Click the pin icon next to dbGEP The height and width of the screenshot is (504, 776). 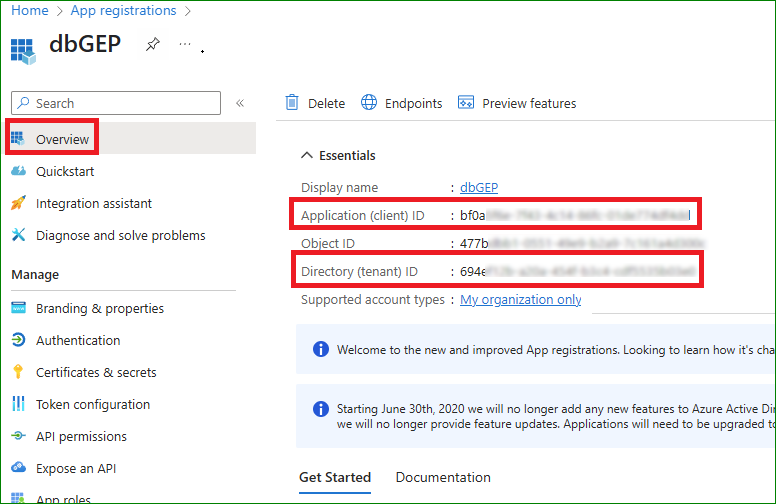click(x=152, y=45)
